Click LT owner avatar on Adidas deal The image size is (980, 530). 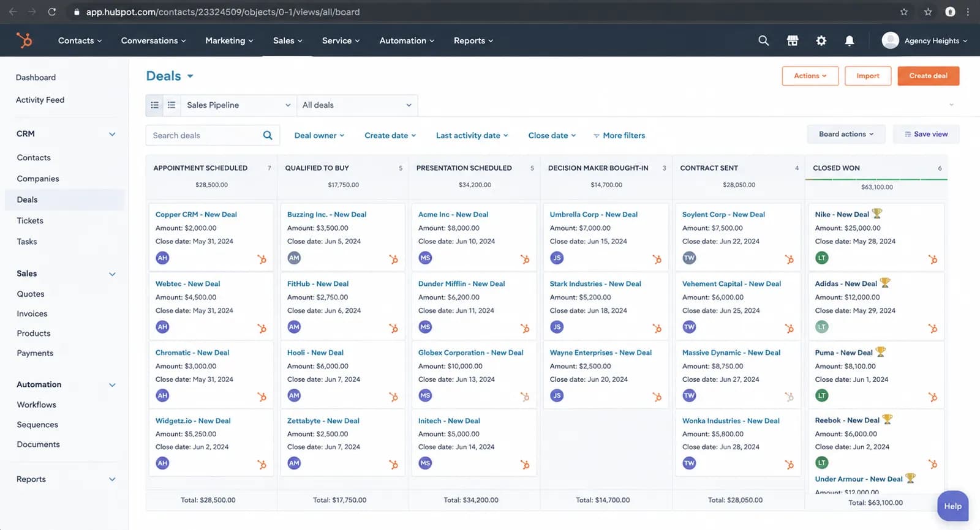pos(822,327)
